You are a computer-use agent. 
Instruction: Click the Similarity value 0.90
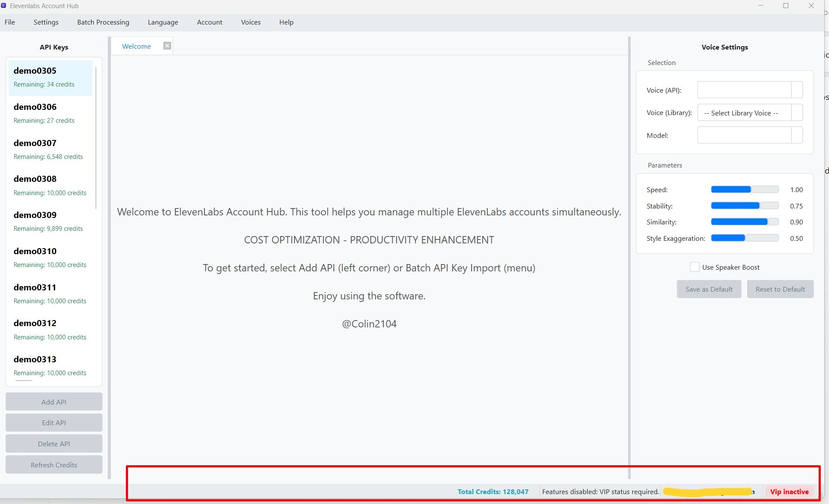[x=796, y=222]
